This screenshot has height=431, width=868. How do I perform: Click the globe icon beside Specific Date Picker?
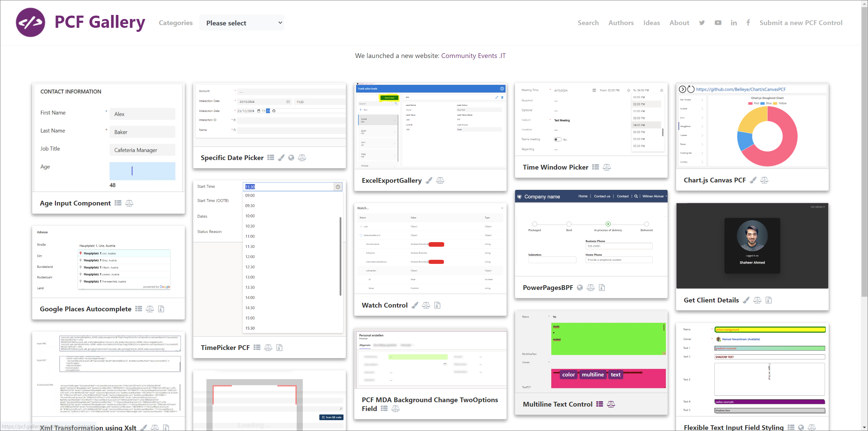tap(291, 157)
